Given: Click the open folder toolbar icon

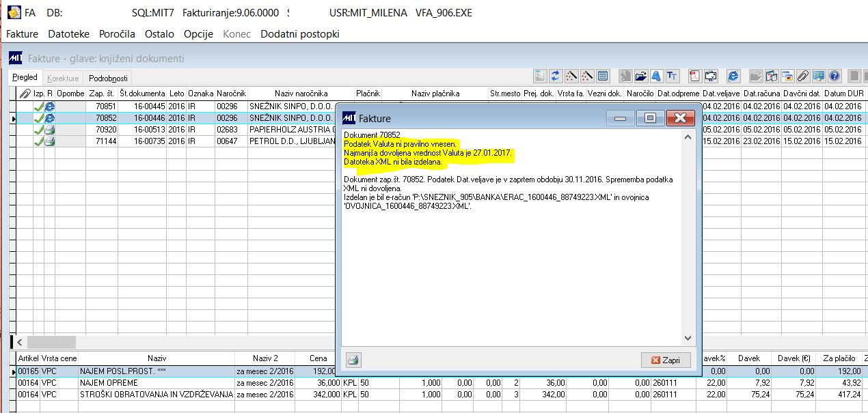Looking at the screenshot, I should click(641, 76).
